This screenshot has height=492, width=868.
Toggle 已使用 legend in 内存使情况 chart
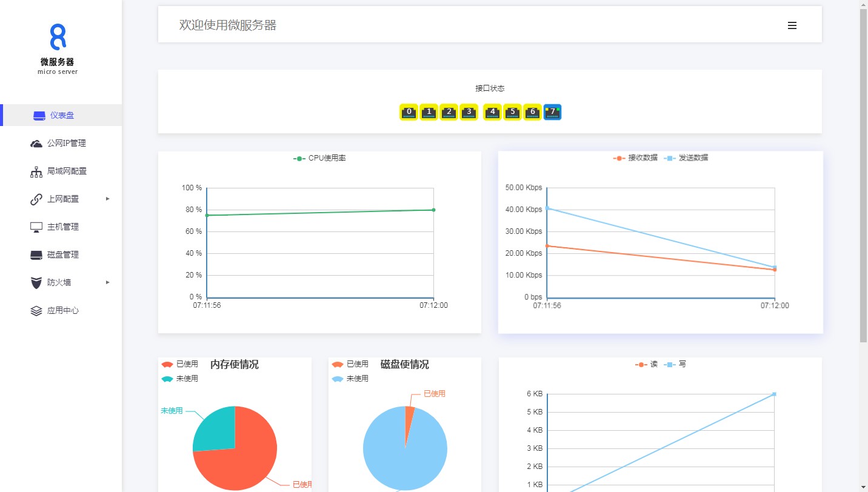pyautogui.click(x=180, y=364)
